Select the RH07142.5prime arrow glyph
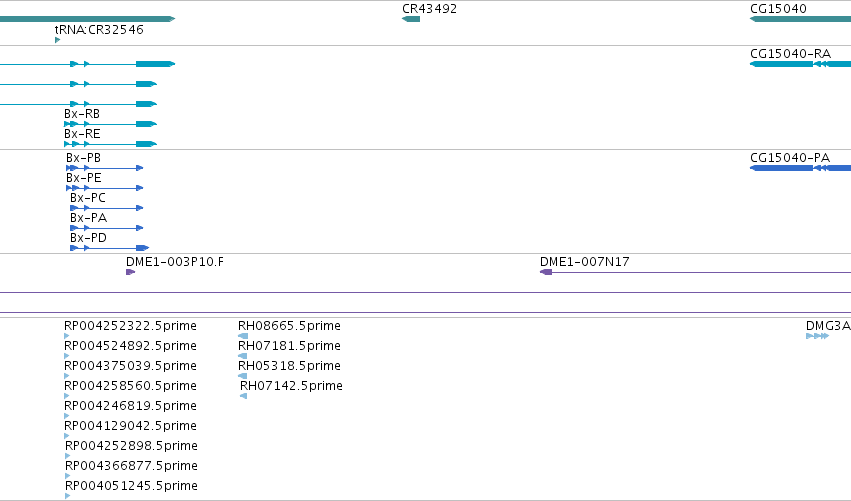The width and height of the screenshot is (851, 501). 244,396
